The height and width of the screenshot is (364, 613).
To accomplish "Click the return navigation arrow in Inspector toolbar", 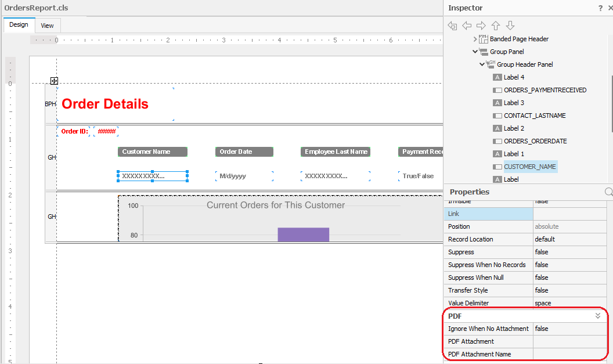I will [452, 25].
